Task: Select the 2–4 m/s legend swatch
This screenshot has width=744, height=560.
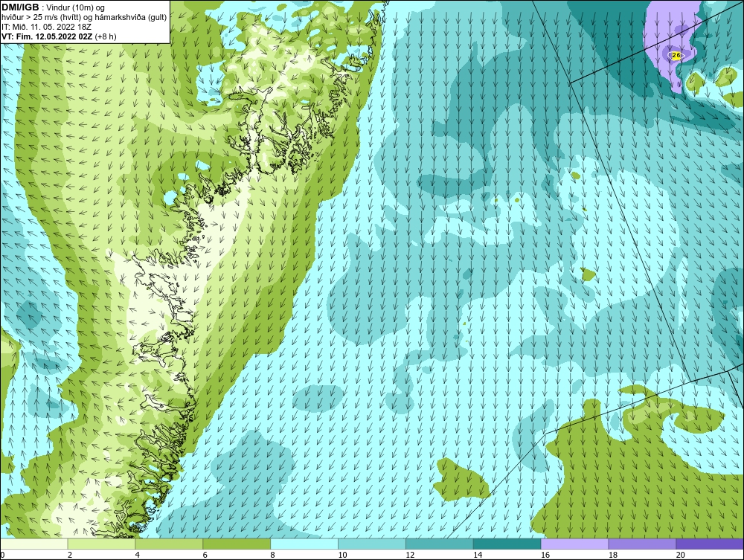Action: pyautogui.click(x=101, y=544)
